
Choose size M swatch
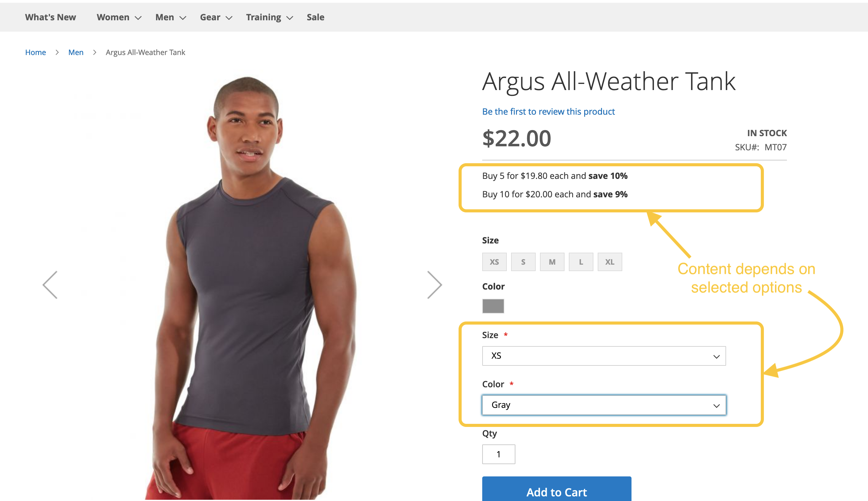click(x=552, y=262)
